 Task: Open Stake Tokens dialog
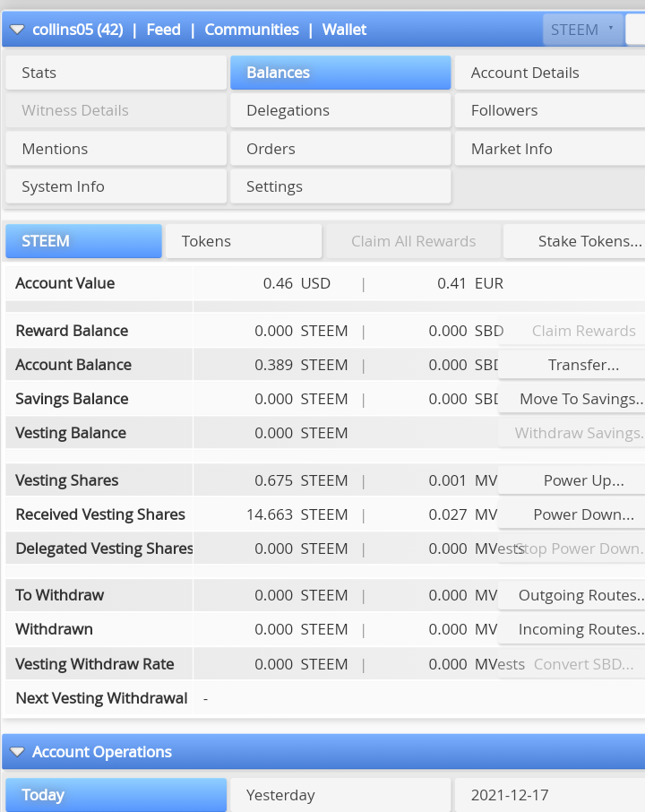click(x=574, y=241)
